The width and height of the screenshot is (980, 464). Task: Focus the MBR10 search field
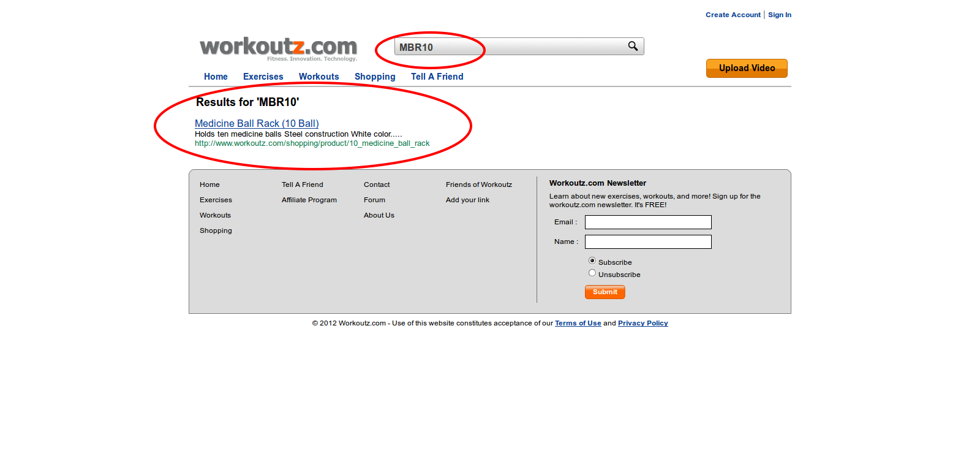(x=508, y=47)
